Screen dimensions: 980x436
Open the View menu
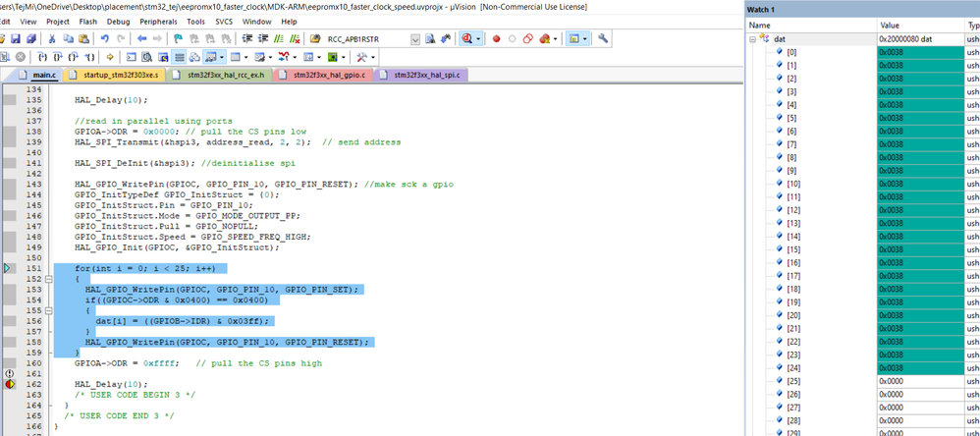coord(28,22)
